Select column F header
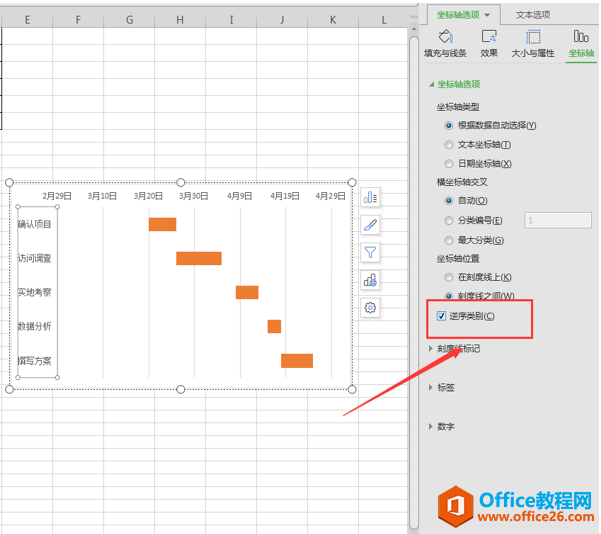601x534 pixels. pyautogui.click(x=78, y=20)
